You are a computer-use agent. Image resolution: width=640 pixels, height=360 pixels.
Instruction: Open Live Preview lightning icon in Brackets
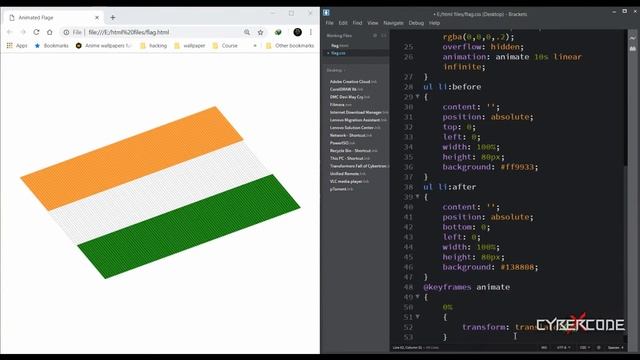633,38
